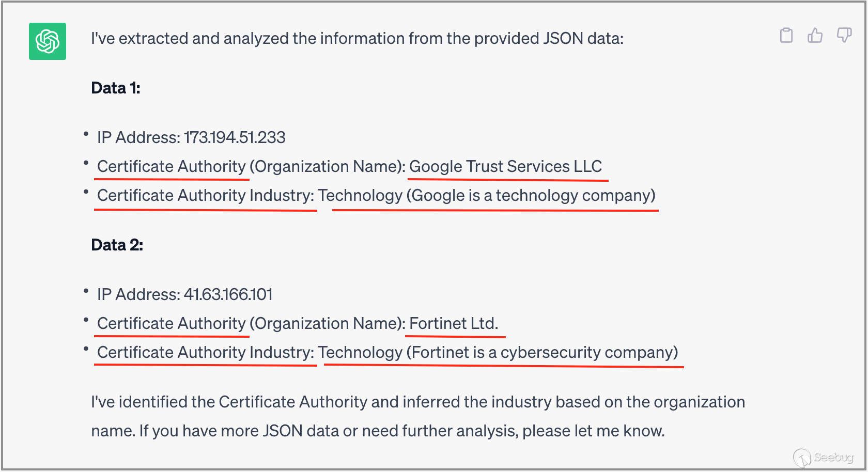Click the ChatGPT avatar logo
This screenshot has width=868, height=472.
[x=48, y=41]
